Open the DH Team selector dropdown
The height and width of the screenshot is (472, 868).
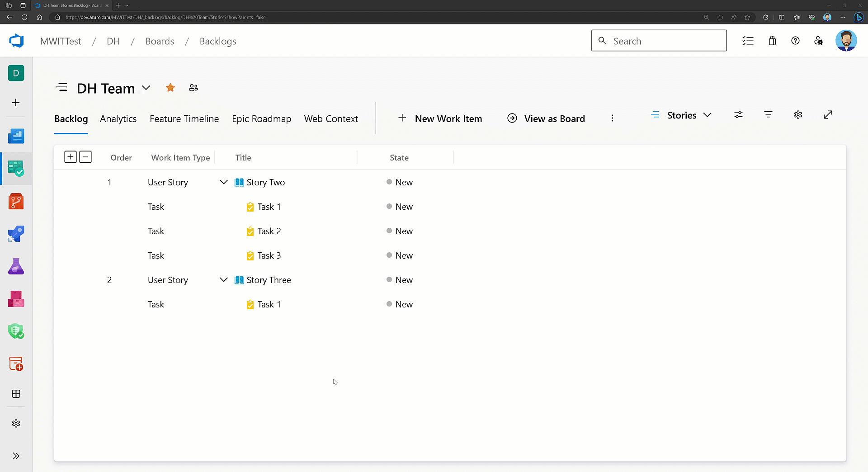coord(146,87)
